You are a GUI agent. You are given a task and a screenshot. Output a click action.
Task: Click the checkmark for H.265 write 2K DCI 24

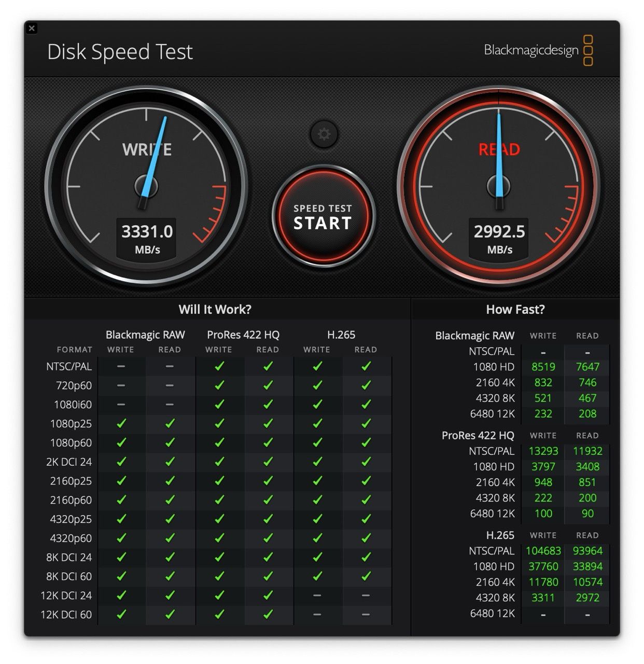(x=317, y=462)
